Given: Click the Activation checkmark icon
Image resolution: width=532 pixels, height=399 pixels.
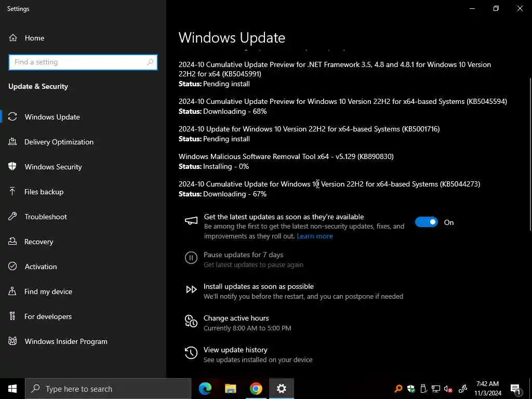Looking at the screenshot, I should point(12,267).
